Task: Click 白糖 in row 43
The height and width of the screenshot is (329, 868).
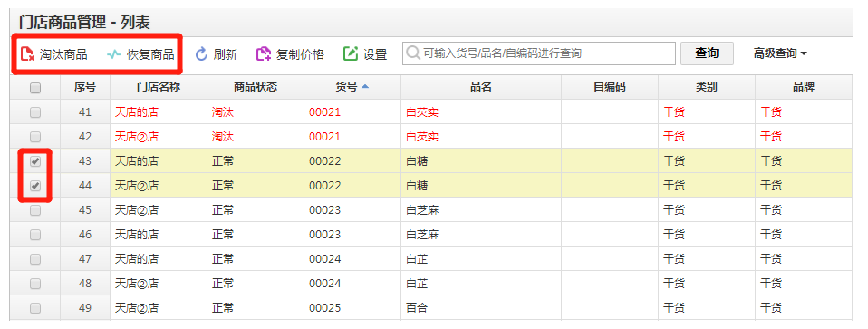Action: coord(417,161)
